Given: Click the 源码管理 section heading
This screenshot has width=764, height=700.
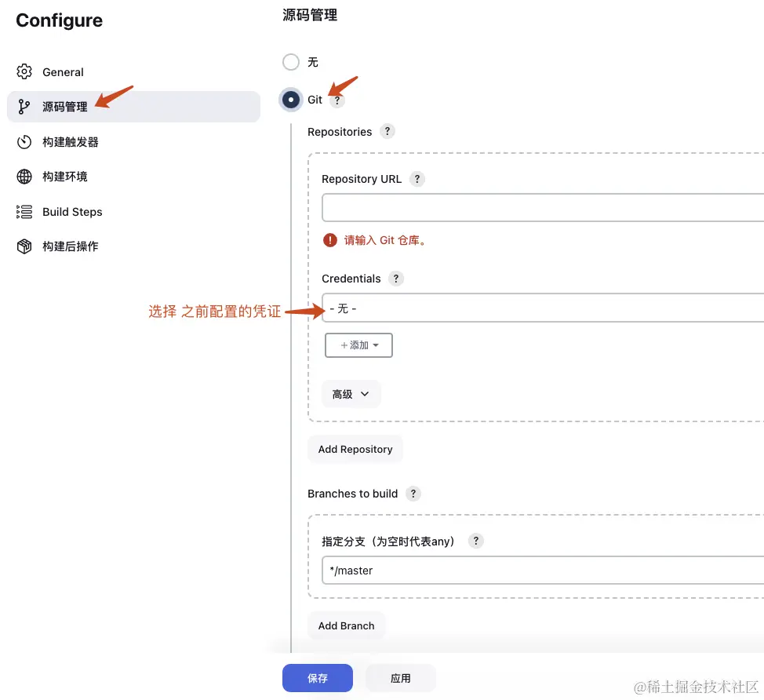Looking at the screenshot, I should [x=310, y=15].
